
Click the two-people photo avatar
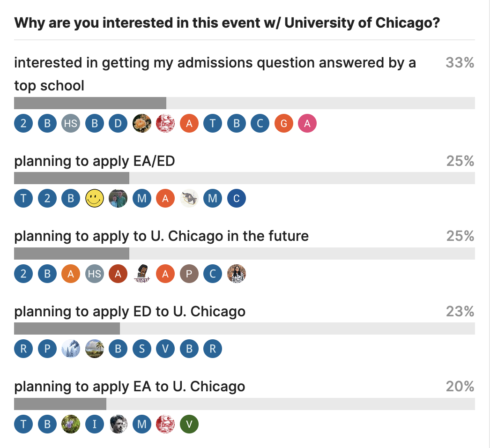(x=118, y=199)
